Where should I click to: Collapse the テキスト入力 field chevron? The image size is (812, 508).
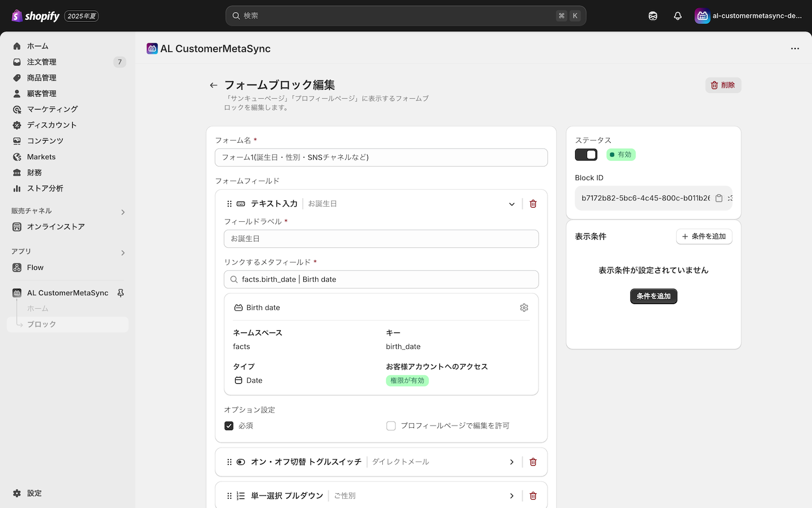pos(512,204)
